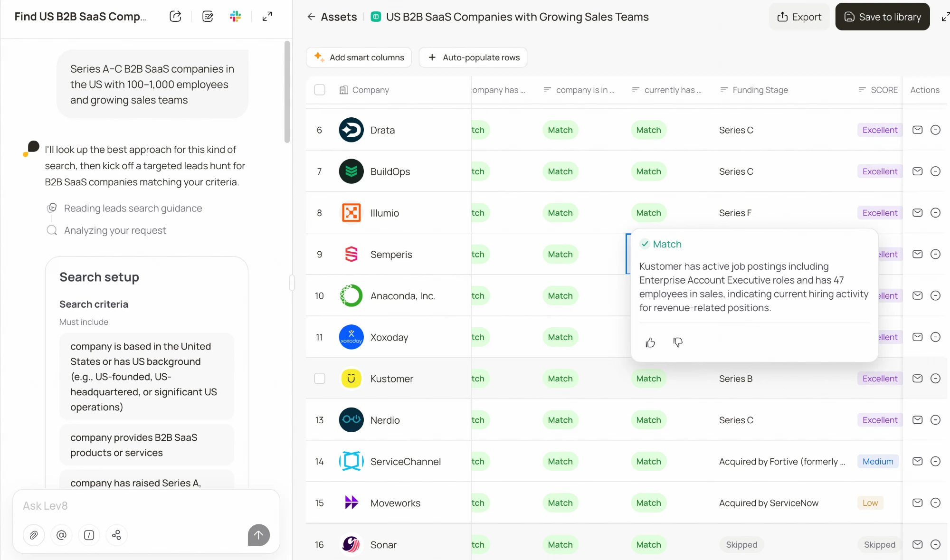Image resolution: width=950 pixels, height=560 pixels.
Task: Click the Assets breadcrumb
Action: [339, 17]
